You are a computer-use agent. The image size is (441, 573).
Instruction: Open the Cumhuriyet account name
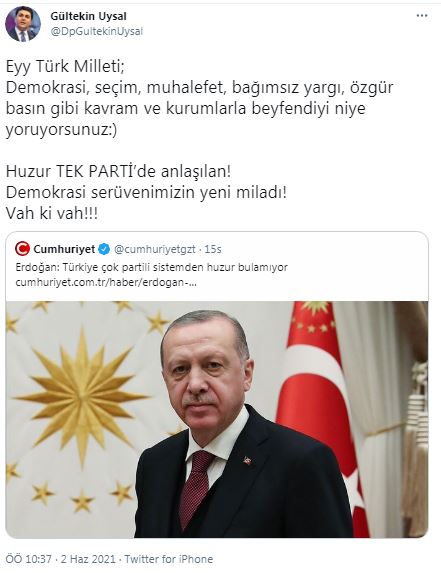click(64, 249)
